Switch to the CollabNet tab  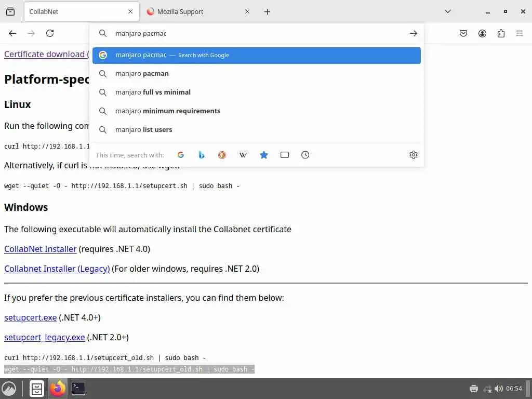pos(82,11)
